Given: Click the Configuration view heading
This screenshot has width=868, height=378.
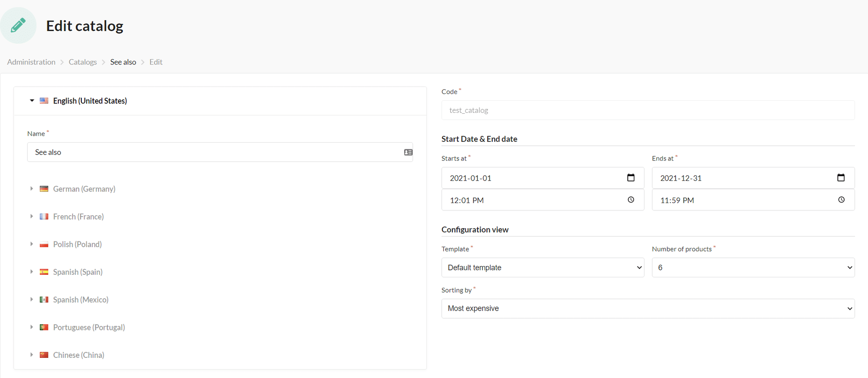Looking at the screenshot, I should 475,230.
